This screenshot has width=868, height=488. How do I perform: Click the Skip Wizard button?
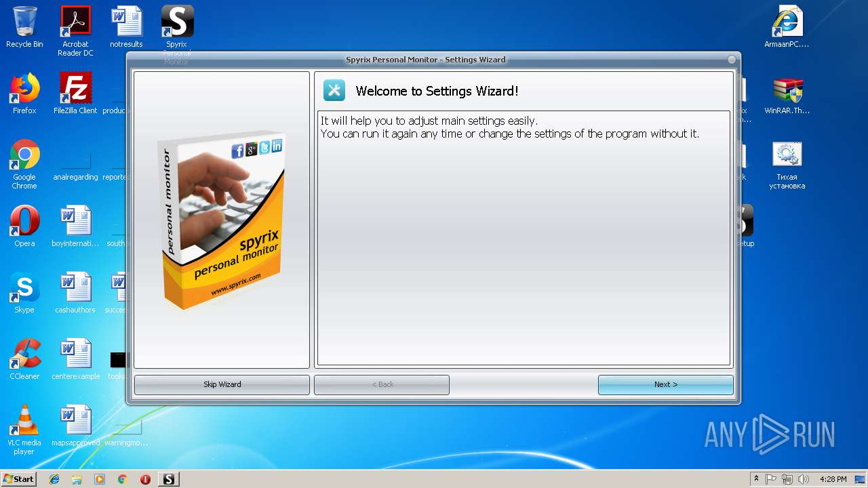pos(222,384)
